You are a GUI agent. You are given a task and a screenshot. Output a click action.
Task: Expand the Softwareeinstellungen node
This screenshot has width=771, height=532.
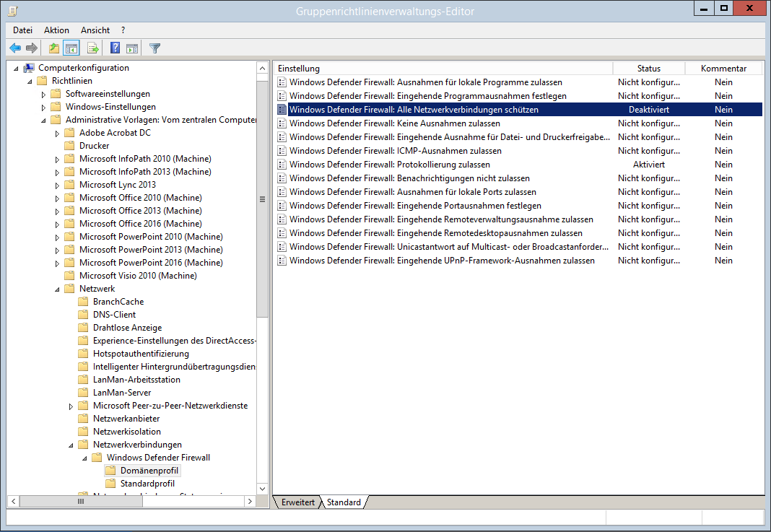43,95
